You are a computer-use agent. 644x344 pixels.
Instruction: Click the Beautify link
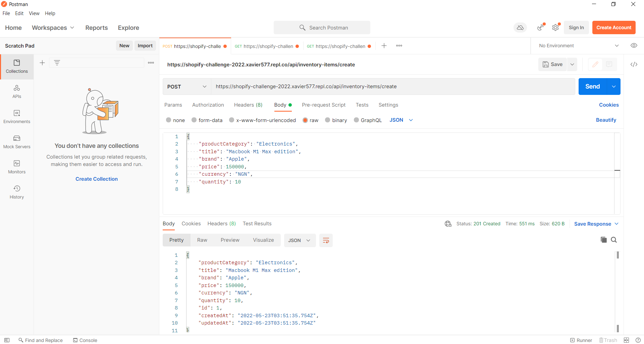pos(606,120)
